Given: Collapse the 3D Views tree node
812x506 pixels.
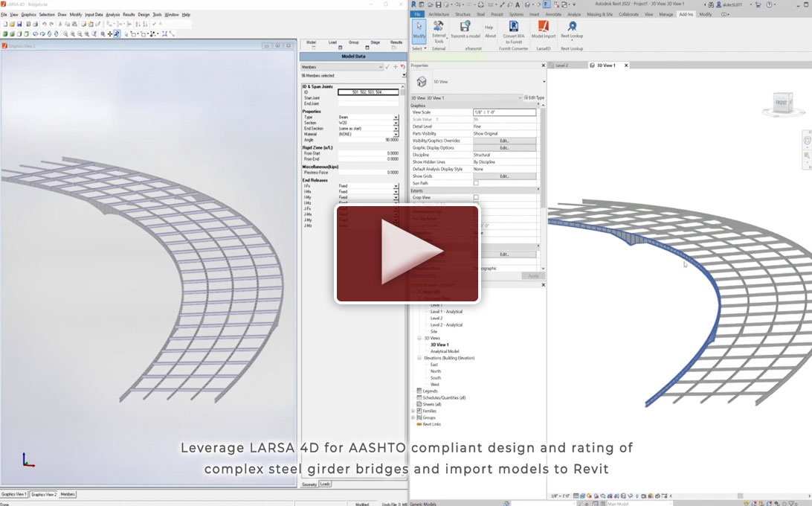Looking at the screenshot, I should point(419,338).
